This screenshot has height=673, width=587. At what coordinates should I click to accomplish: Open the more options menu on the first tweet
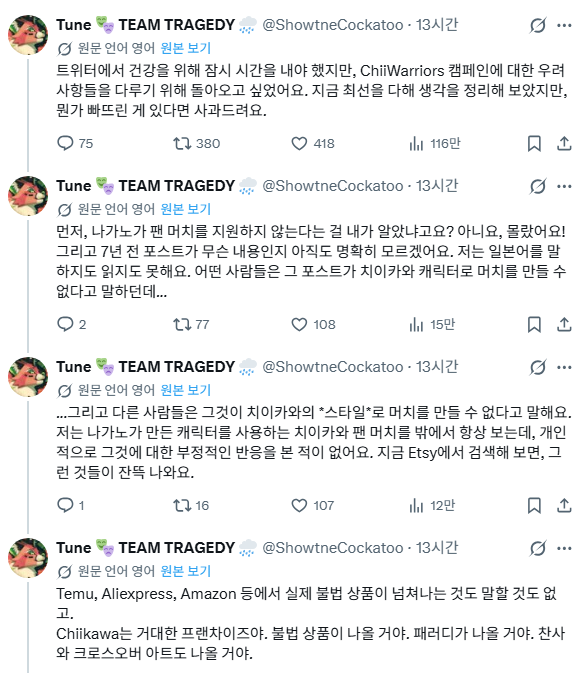[564, 25]
